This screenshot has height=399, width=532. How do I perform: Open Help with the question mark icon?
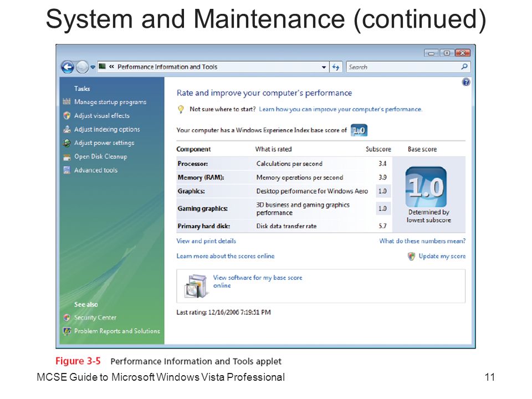click(x=466, y=82)
